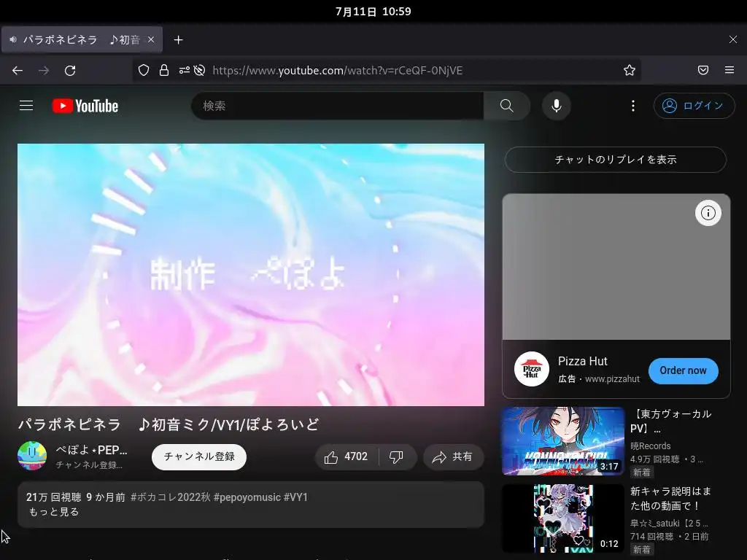Viewport: 747px width, 560px height.
Task: Go to the YouTube home logo
Action: click(x=85, y=106)
